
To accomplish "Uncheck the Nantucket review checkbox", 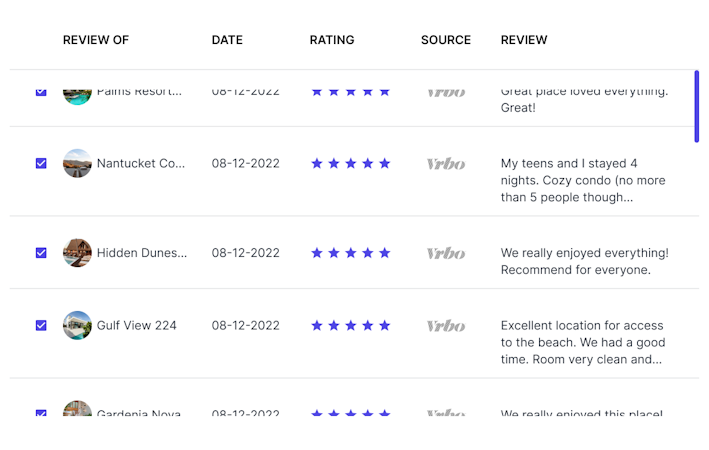I will click(41, 163).
